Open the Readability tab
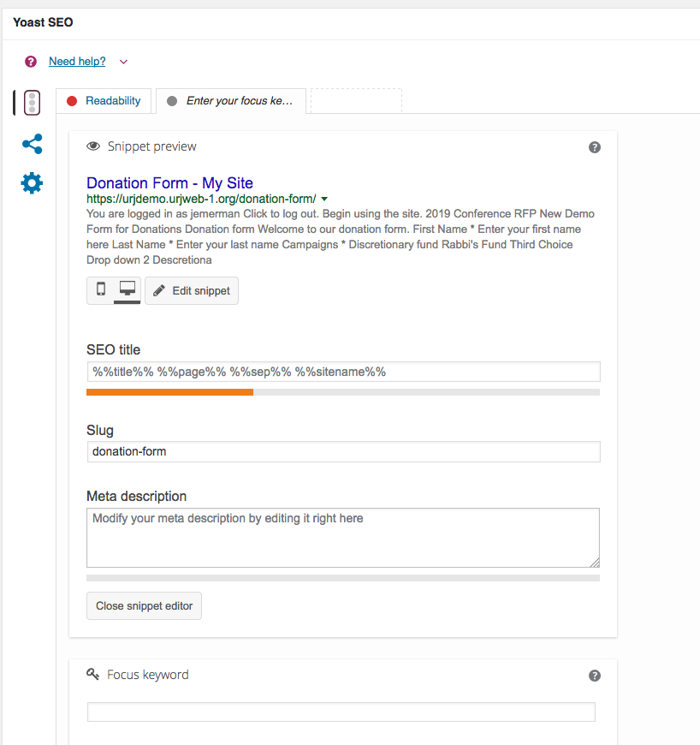Image resolution: width=700 pixels, height=745 pixels. click(104, 101)
